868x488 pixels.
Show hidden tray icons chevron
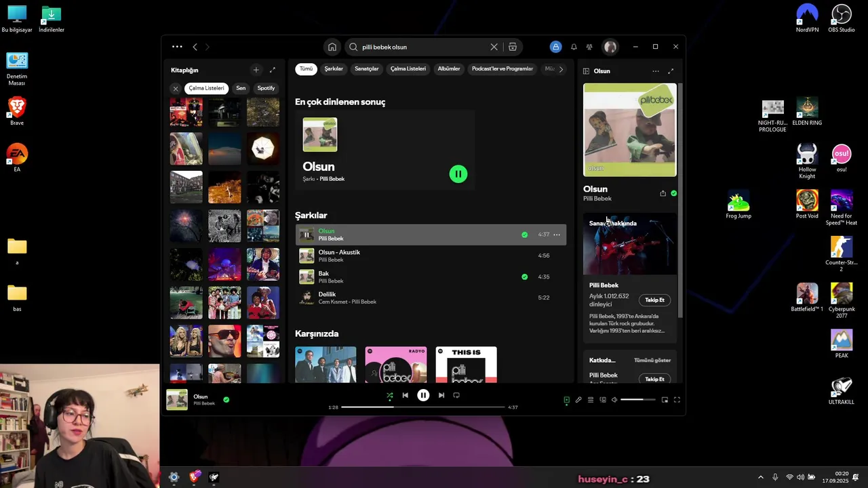coord(760,477)
